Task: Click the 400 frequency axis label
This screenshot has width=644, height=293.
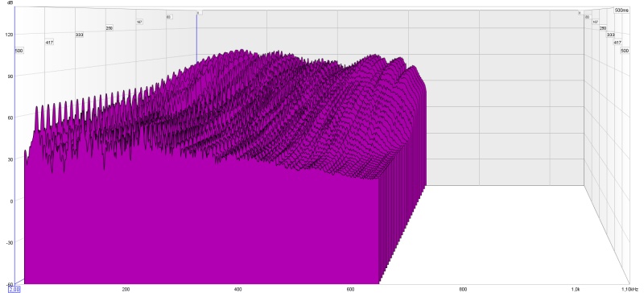Action: (x=237, y=289)
